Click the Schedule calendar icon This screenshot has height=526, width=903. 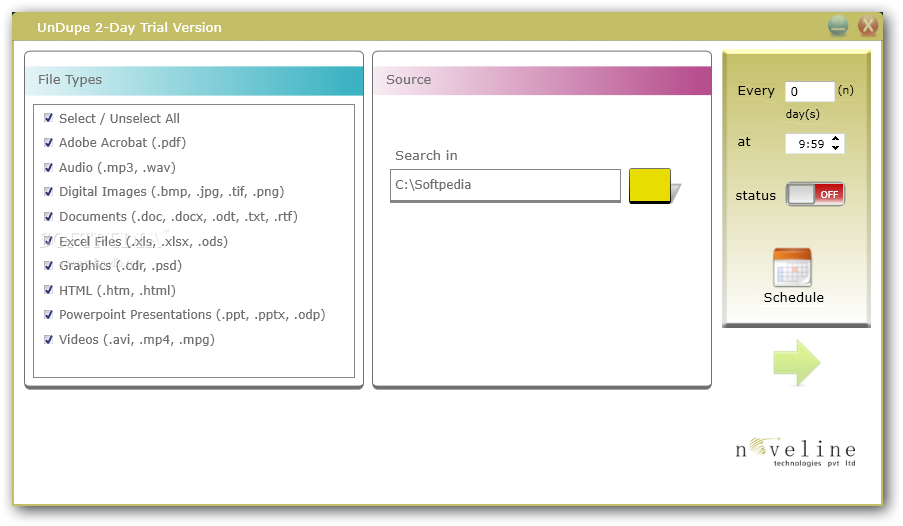[x=792, y=267]
